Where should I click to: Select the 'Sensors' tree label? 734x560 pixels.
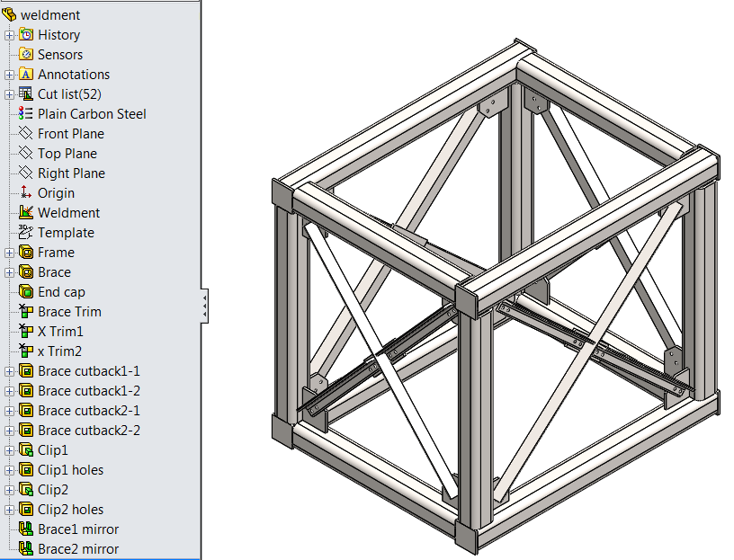pos(60,55)
